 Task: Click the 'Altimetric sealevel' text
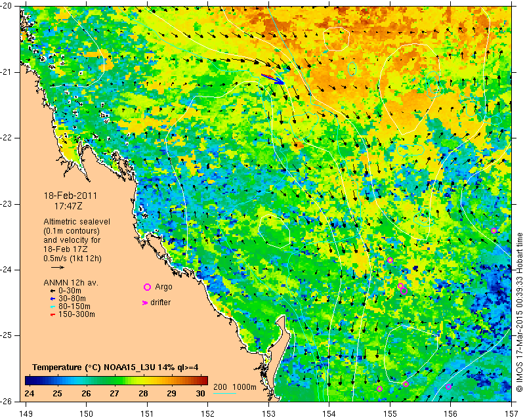[x=77, y=222]
